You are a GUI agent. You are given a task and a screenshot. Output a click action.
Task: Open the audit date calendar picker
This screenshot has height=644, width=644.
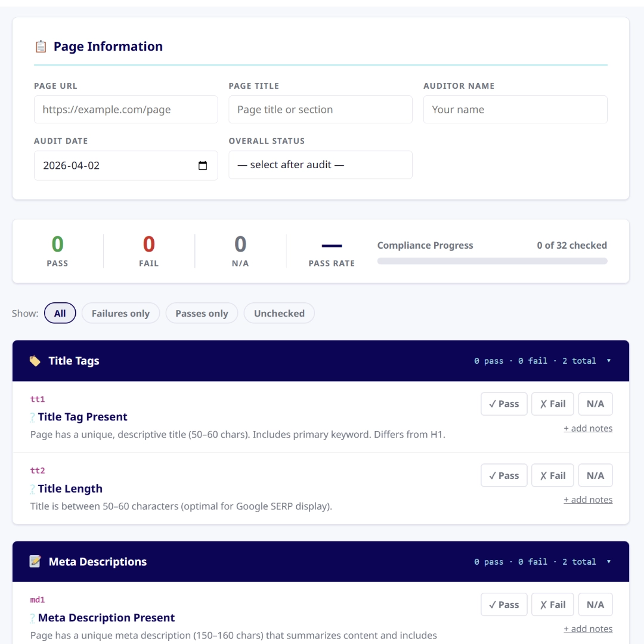click(x=203, y=166)
